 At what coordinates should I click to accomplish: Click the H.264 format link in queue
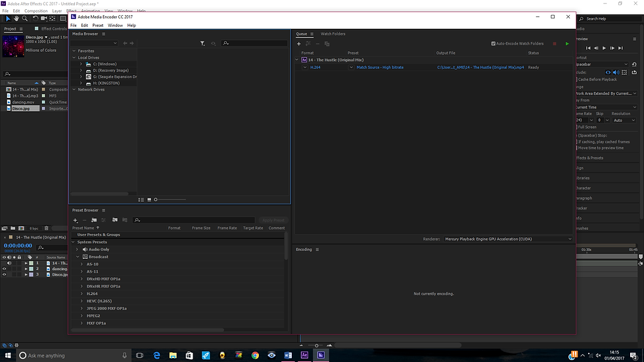click(x=316, y=67)
